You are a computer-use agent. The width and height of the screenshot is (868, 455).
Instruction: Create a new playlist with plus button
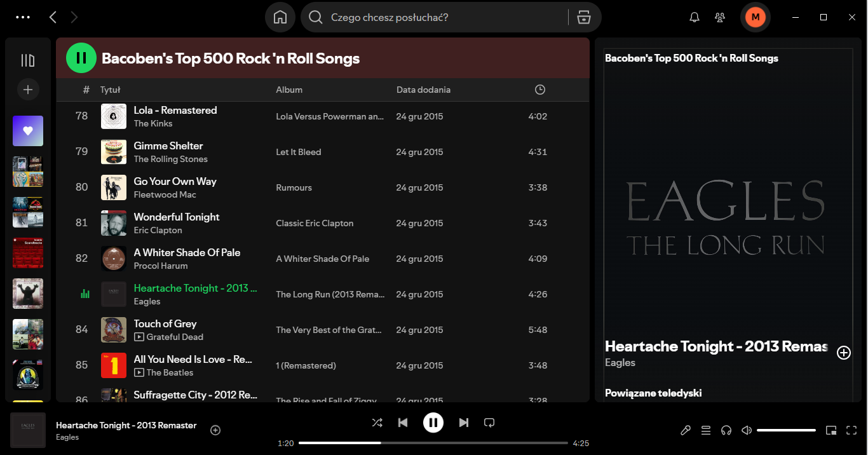(28, 90)
